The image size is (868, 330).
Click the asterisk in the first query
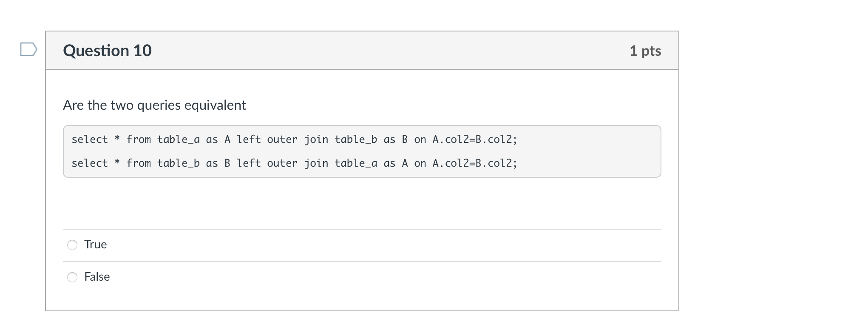(x=117, y=139)
